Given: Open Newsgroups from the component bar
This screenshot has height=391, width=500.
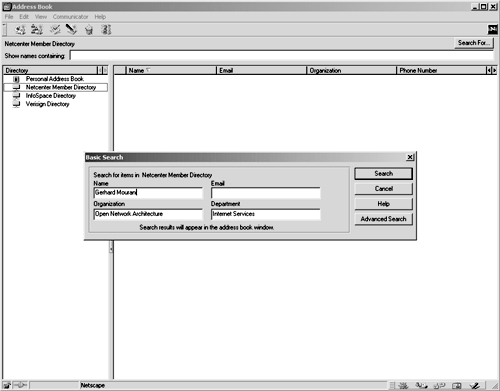Looking at the screenshot, I should tap(439, 386).
